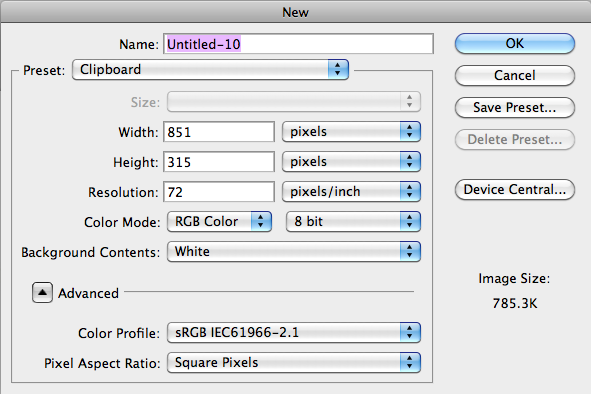Click the Color Profile dropdown arrow icon
This screenshot has width=591, height=394.
(x=410, y=333)
